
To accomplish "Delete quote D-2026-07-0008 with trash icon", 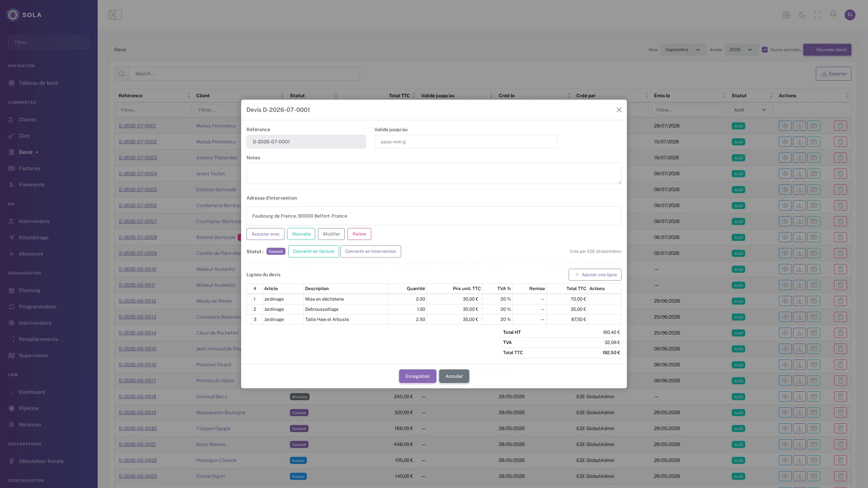I will click(841, 237).
